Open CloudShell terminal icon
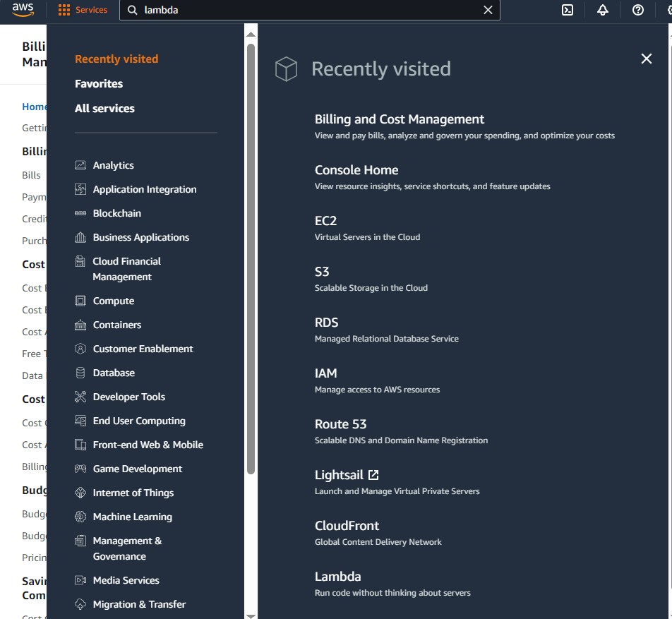The image size is (672, 619). [x=568, y=10]
